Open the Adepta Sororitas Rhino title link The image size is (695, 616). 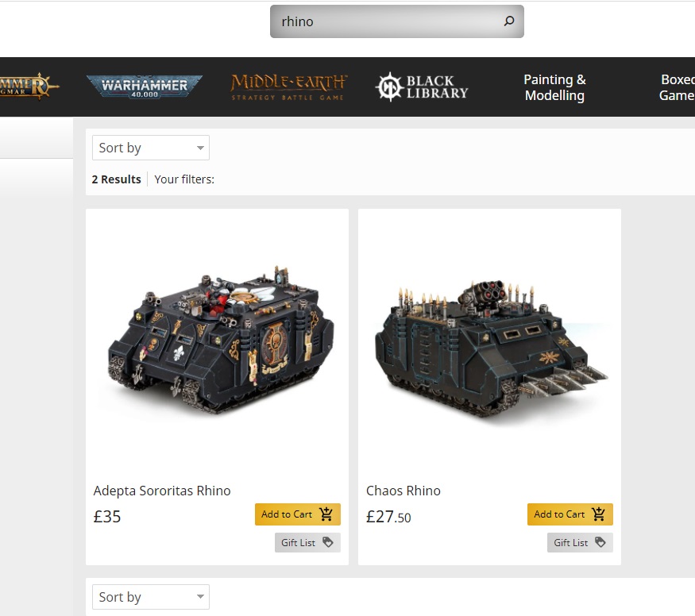[162, 491]
